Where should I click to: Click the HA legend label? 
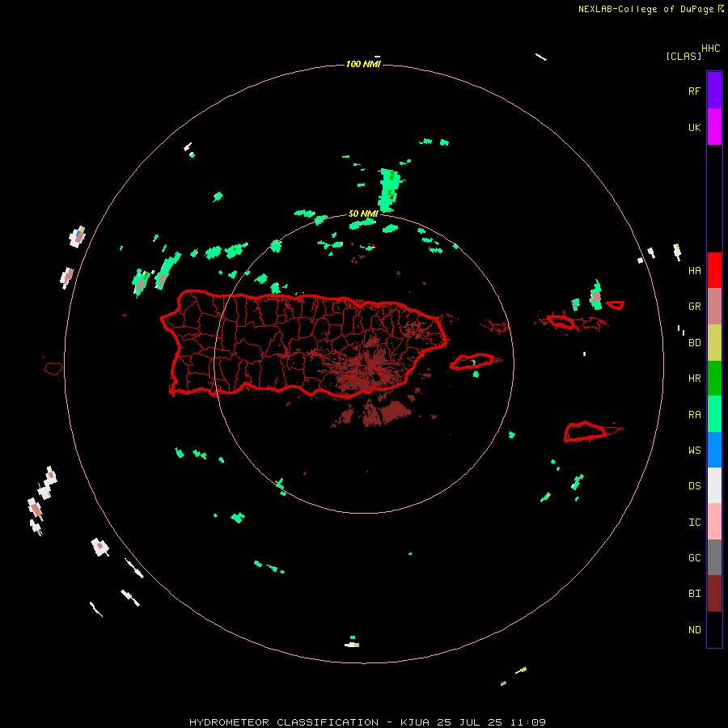(694, 271)
